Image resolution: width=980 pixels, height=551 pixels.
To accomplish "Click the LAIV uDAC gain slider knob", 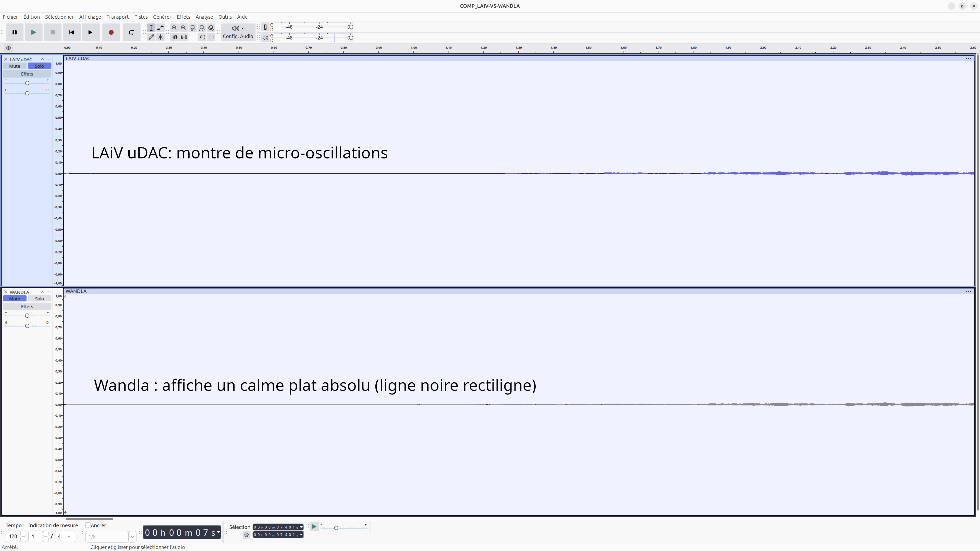I will point(27,83).
